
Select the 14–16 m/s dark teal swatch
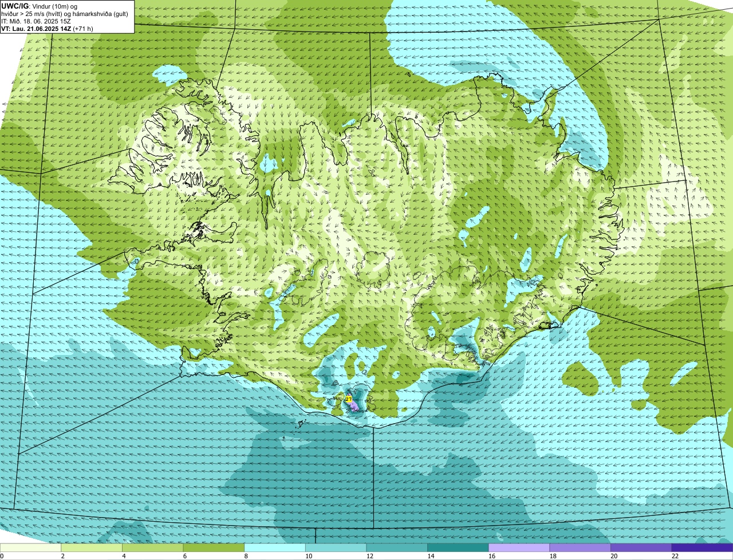(458, 547)
